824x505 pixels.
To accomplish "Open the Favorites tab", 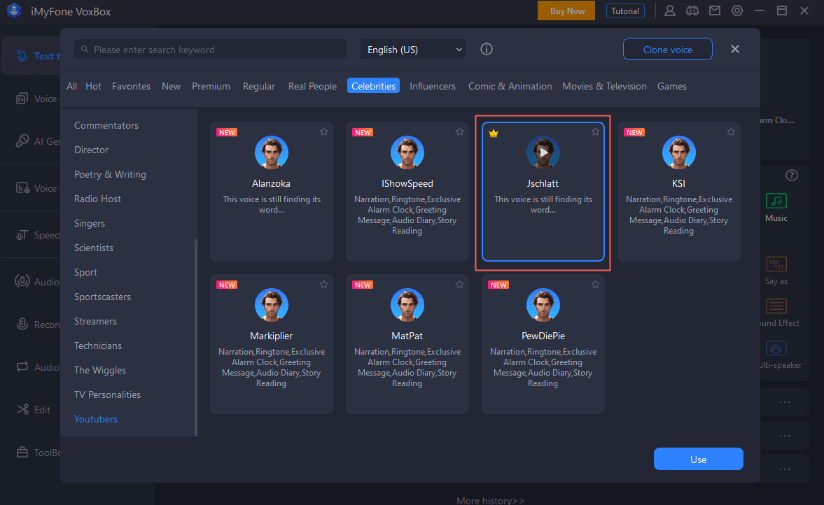I will (x=131, y=86).
